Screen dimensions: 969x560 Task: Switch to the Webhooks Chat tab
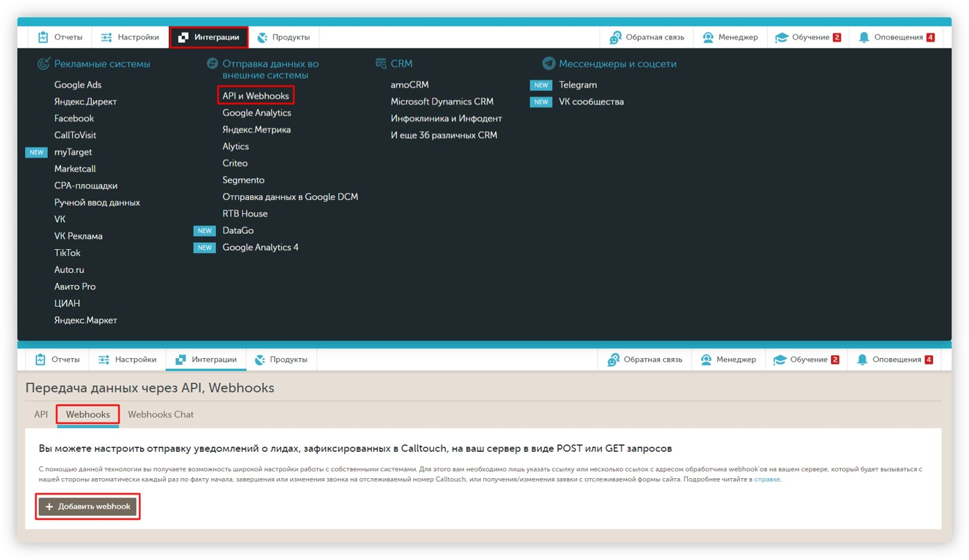click(x=160, y=414)
